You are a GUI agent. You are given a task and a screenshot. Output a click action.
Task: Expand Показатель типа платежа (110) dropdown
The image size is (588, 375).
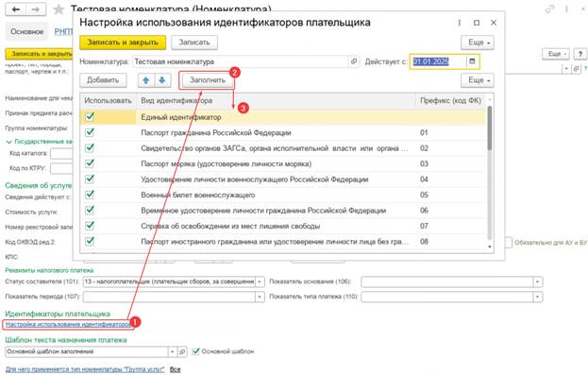pyautogui.click(x=538, y=297)
